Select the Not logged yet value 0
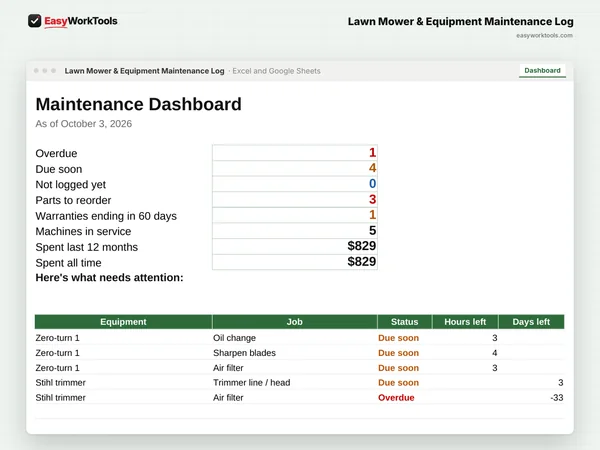 pos(295,184)
